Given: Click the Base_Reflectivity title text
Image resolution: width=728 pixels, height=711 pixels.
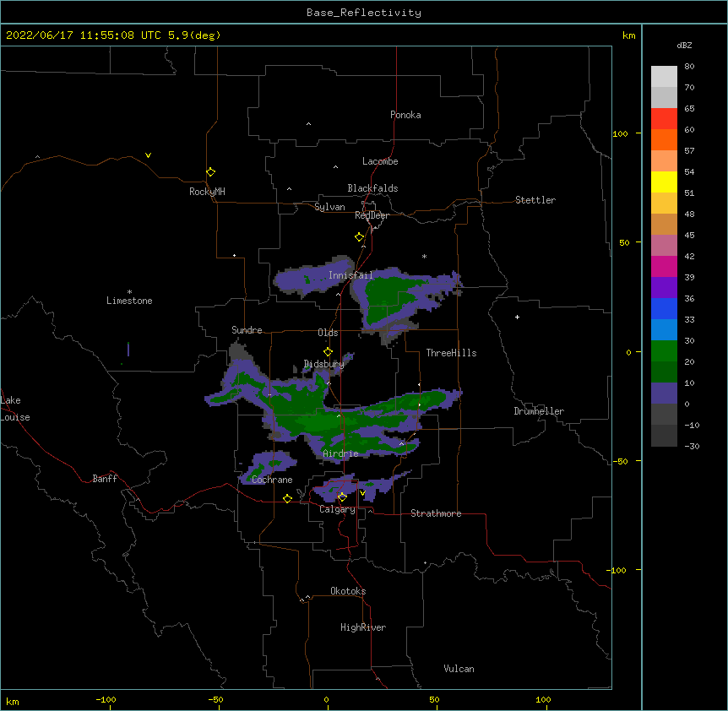Looking at the screenshot, I should pyautogui.click(x=363, y=13).
